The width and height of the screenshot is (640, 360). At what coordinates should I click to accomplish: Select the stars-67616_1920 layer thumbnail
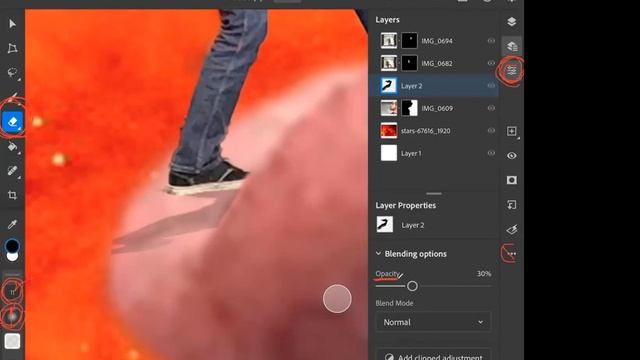click(389, 131)
